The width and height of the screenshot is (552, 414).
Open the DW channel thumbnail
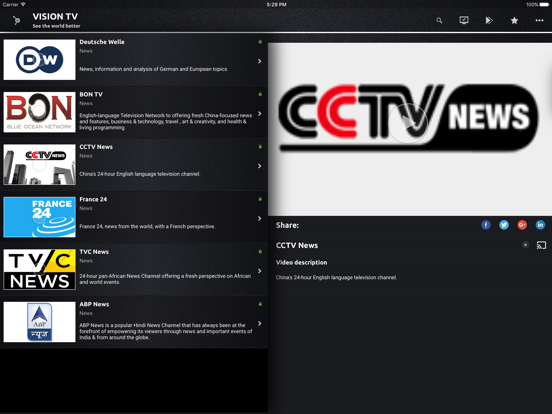coord(39,59)
